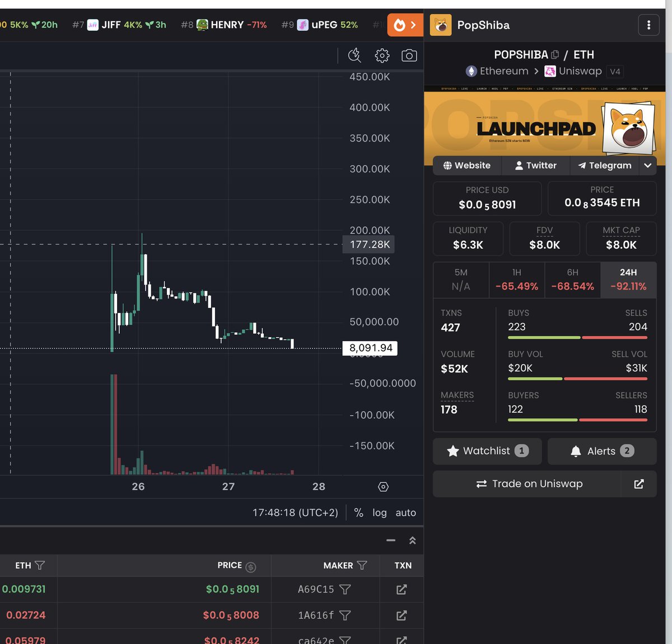Select the 24H timeframe tab
The width and height of the screenshot is (672, 644).
click(628, 279)
